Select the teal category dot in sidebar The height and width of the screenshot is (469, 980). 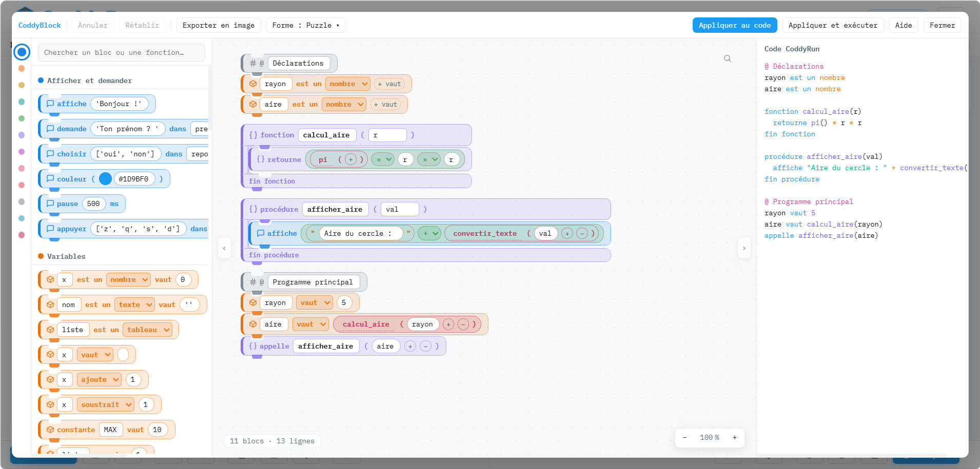[22, 101]
